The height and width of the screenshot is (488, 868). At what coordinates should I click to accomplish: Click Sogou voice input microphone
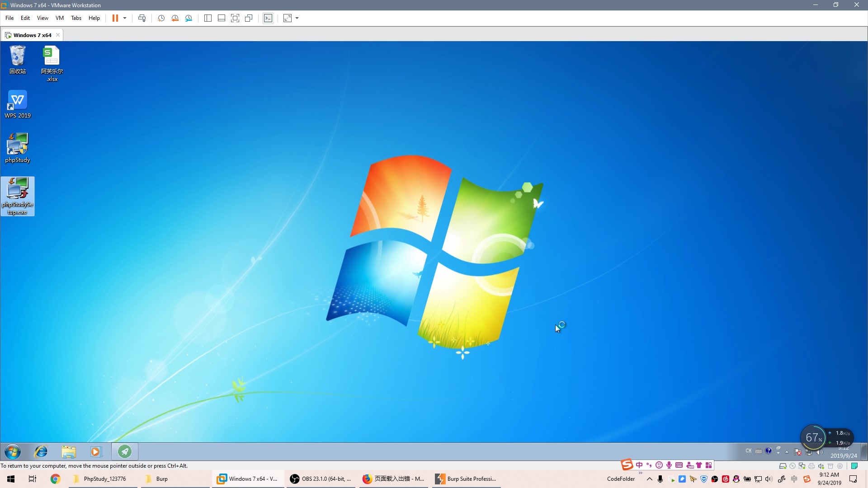coord(669,465)
